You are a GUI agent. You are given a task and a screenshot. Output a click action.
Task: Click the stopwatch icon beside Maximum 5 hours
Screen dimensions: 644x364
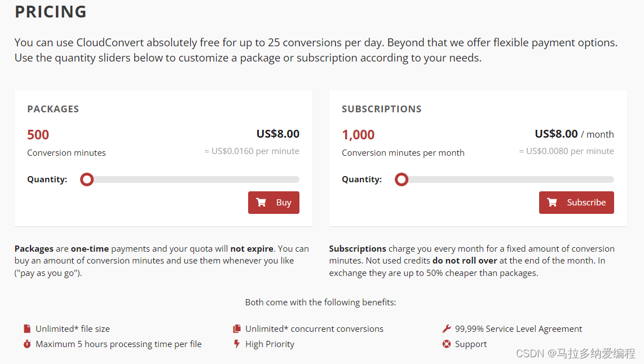coord(27,344)
